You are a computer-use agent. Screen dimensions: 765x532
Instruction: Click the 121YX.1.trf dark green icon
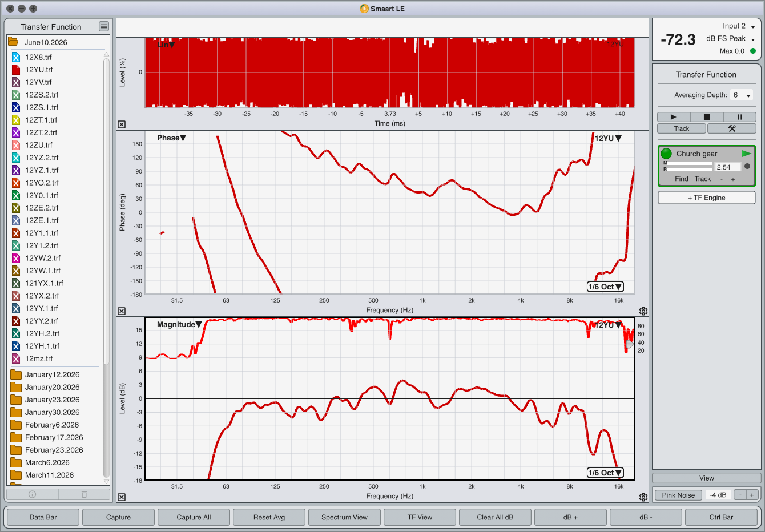click(x=16, y=283)
